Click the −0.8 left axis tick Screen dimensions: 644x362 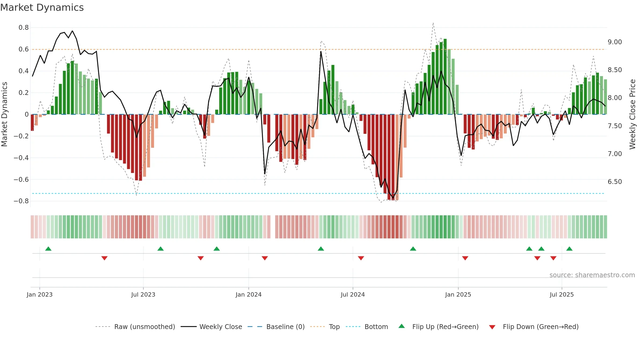21,201
